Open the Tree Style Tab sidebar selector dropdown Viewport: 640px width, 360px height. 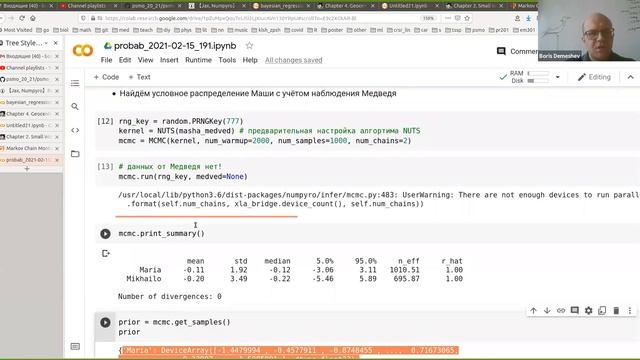46,43
